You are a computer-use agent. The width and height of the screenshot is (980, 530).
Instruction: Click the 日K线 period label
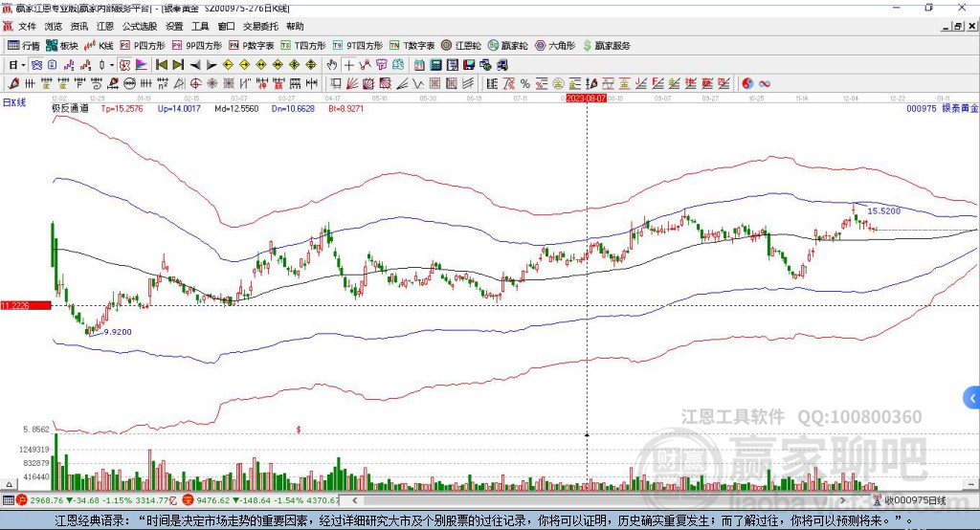click(14, 102)
